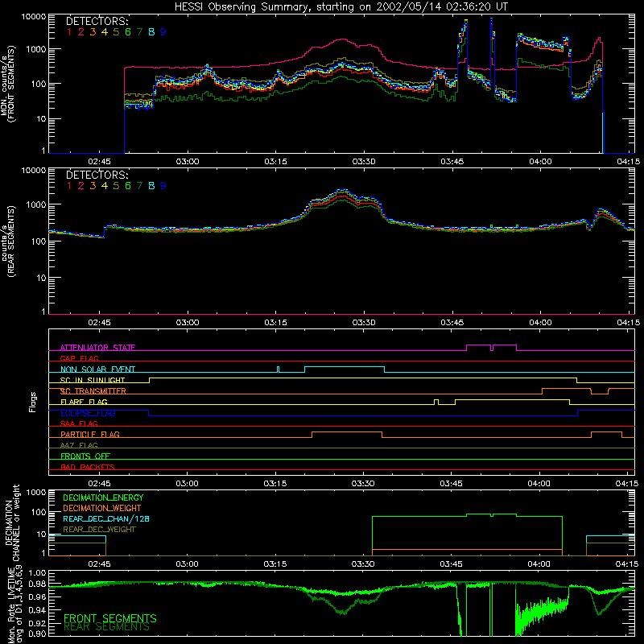Click detector 1 legend number in front segments panel

[69, 32]
